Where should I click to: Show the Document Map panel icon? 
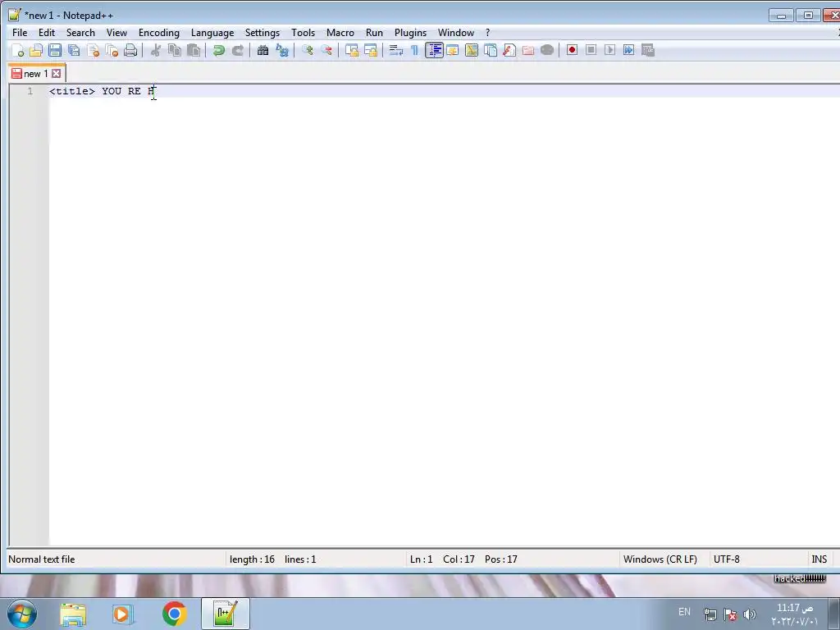[472, 50]
